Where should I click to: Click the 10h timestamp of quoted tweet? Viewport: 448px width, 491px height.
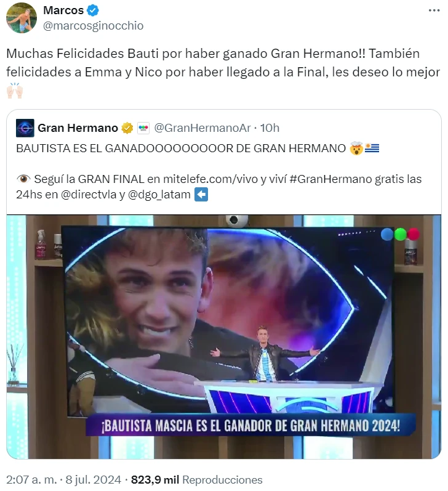click(270, 128)
